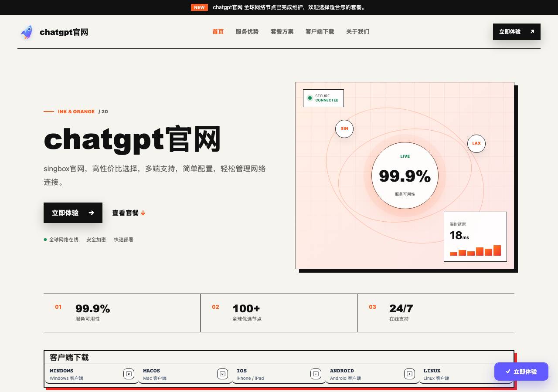Open the ANDROID client download card
Image resolution: width=558 pixels, height=392 pixels.
[372, 374]
